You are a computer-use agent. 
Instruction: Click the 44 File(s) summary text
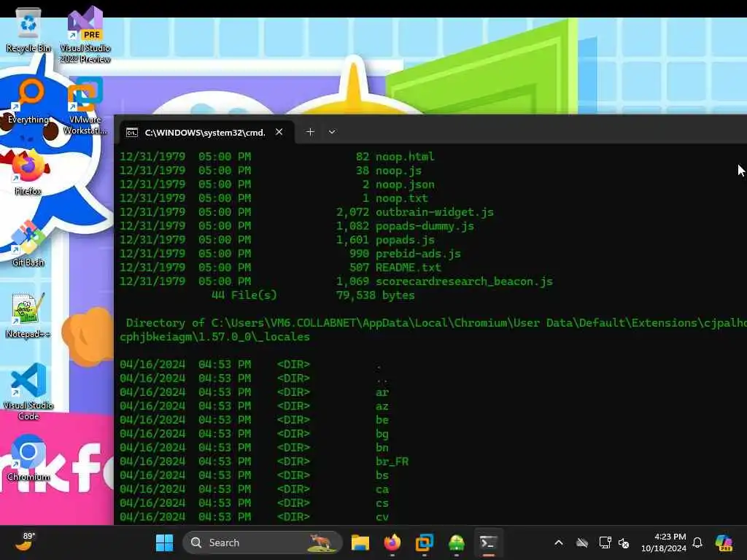[x=244, y=295]
